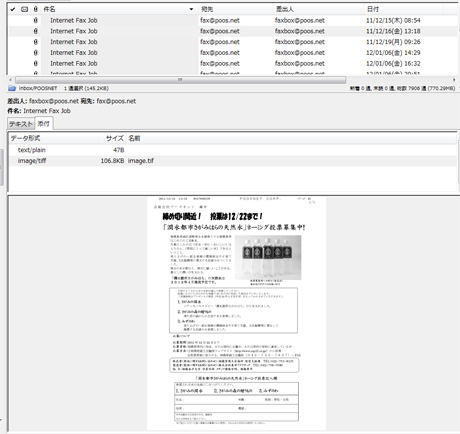This screenshot has width=460, height=434.
Task: Click the mail count status text at right
Action: pos(402,88)
